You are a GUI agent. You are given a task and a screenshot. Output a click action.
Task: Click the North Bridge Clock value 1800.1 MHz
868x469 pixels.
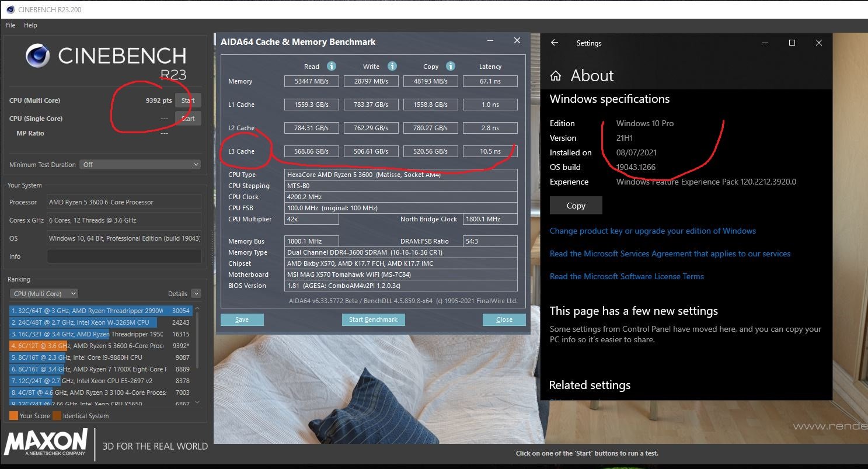click(x=490, y=219)
